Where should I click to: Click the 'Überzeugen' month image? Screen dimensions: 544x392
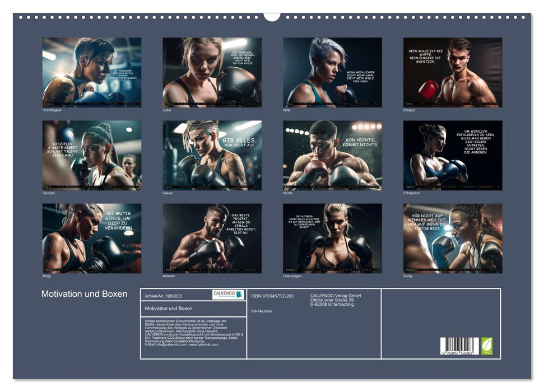pos(332,238)
